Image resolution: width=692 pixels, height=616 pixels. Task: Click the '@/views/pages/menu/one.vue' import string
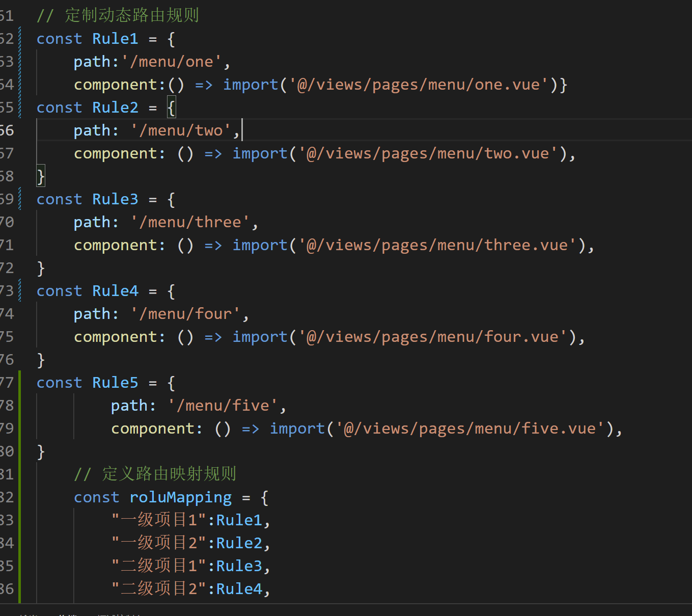coord(419,85)
